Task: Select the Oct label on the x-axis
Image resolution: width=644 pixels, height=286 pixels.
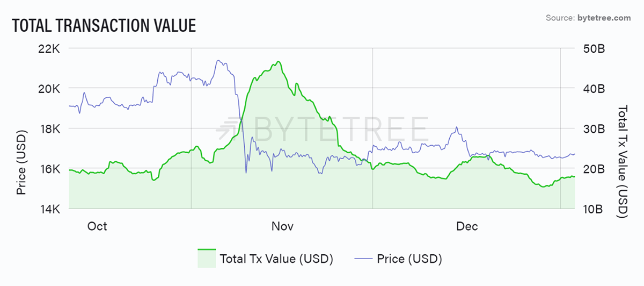Action: tap(97, 226)
